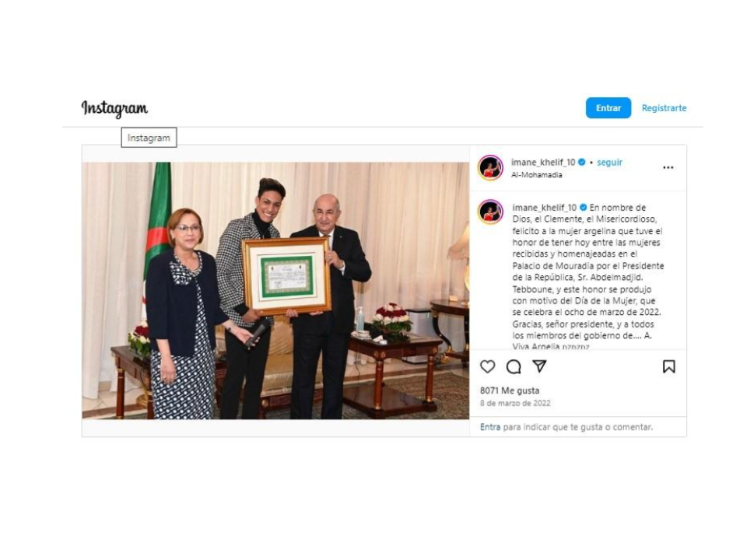
Task: Click the profile avatar beside the caption
Action: [490, 212]
